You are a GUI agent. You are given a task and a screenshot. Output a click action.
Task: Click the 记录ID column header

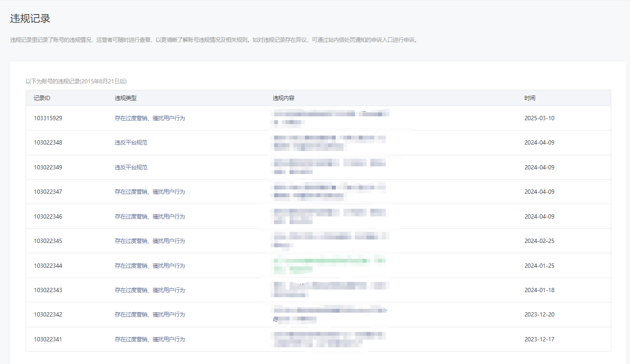click(x=42, y=98)
